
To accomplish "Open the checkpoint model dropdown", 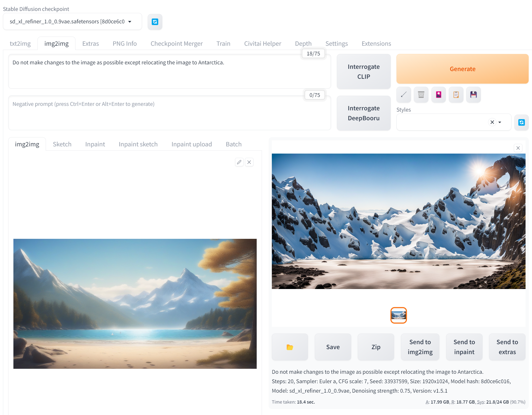I will click(x=72, y=22).
